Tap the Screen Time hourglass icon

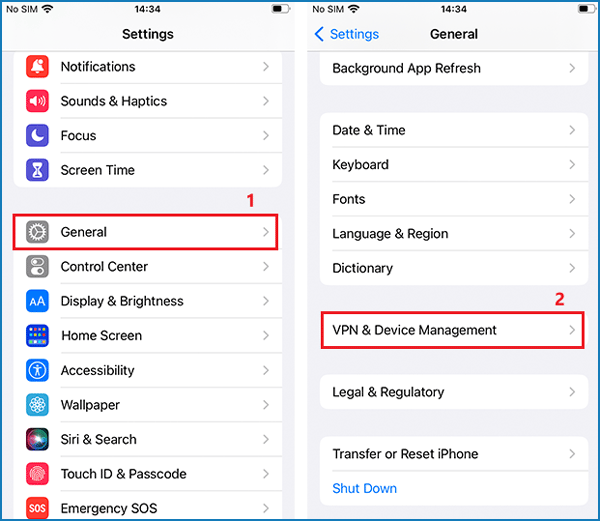click(x=37, y=170)
